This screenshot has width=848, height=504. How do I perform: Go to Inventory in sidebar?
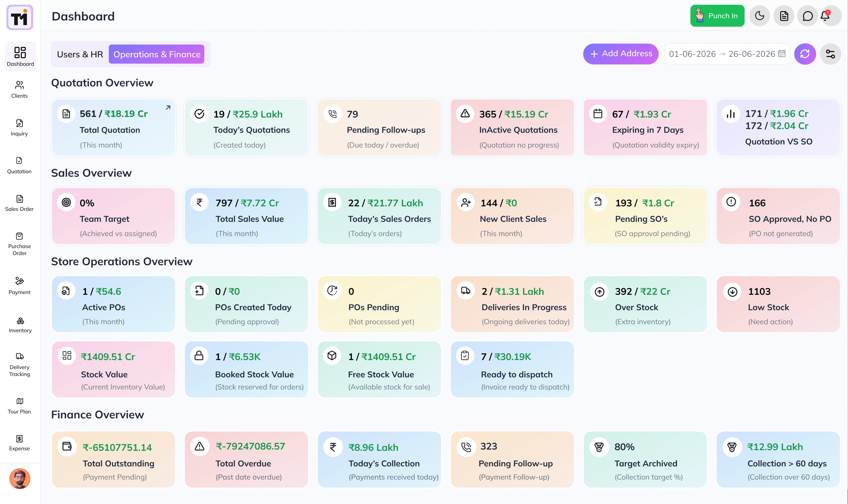click(x=20, y=325)
